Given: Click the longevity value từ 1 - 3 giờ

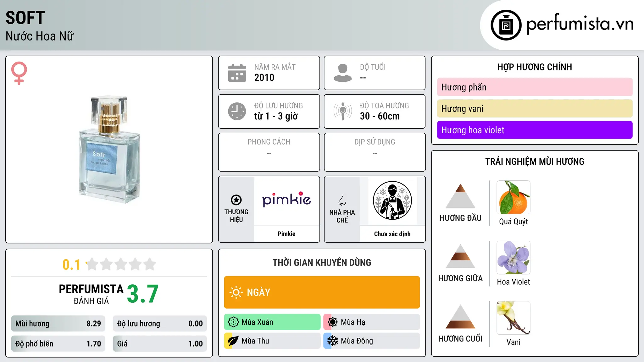Looking at the screenshot, I should [x=276, y=116].
